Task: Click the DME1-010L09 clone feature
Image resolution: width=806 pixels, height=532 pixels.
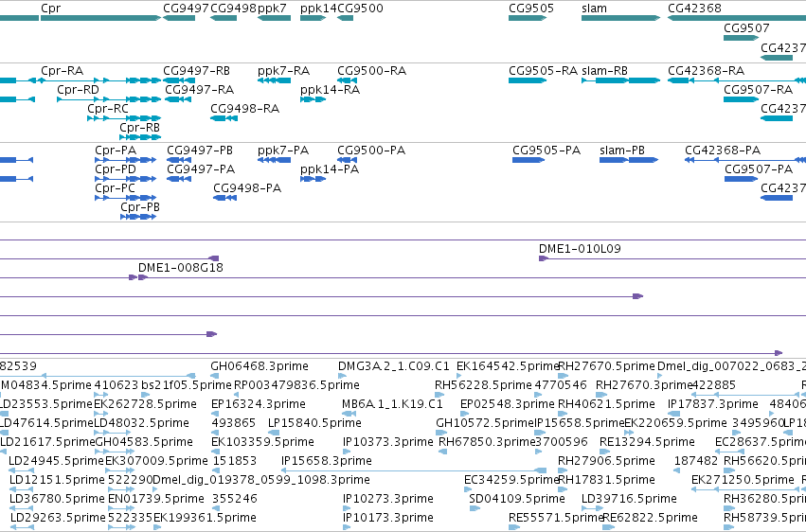Action: tap(672, 258)
